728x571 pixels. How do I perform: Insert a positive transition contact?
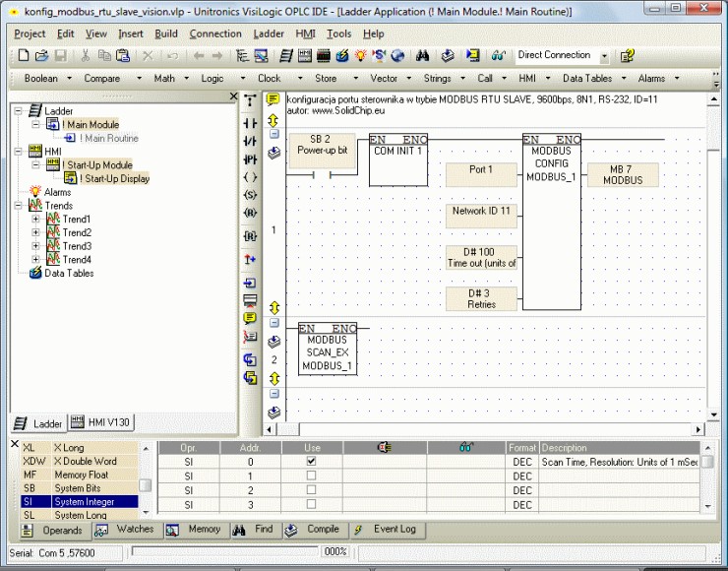250,159
